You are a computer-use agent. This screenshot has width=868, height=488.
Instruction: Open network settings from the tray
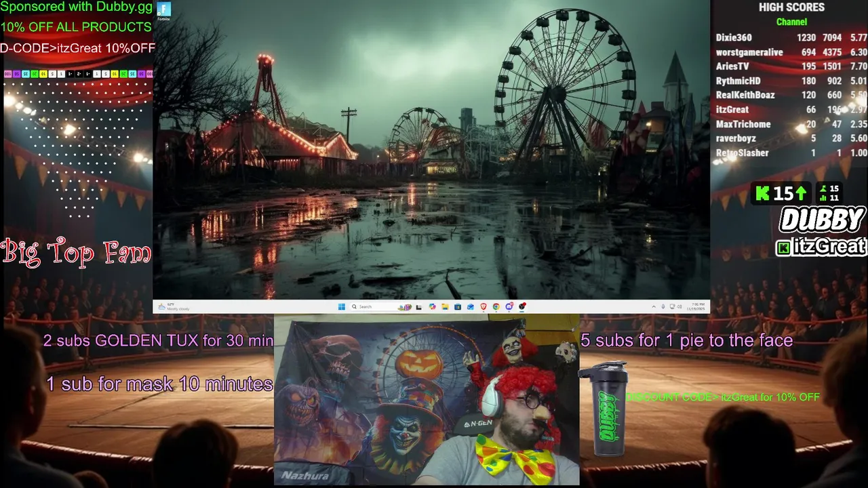(672, 306)
